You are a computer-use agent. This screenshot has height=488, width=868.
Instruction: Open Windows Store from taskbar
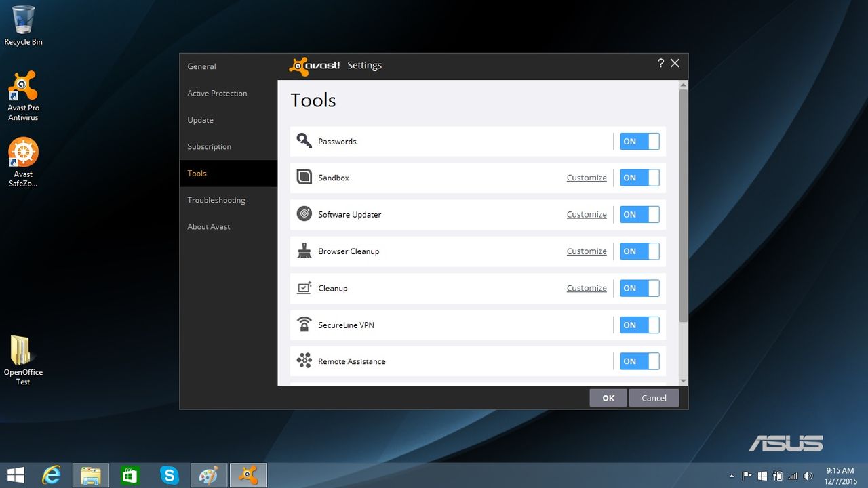[130, 474]
